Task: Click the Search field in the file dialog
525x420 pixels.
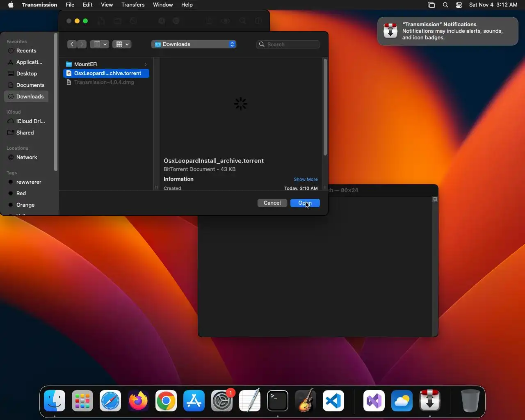Action: (288, 44)
